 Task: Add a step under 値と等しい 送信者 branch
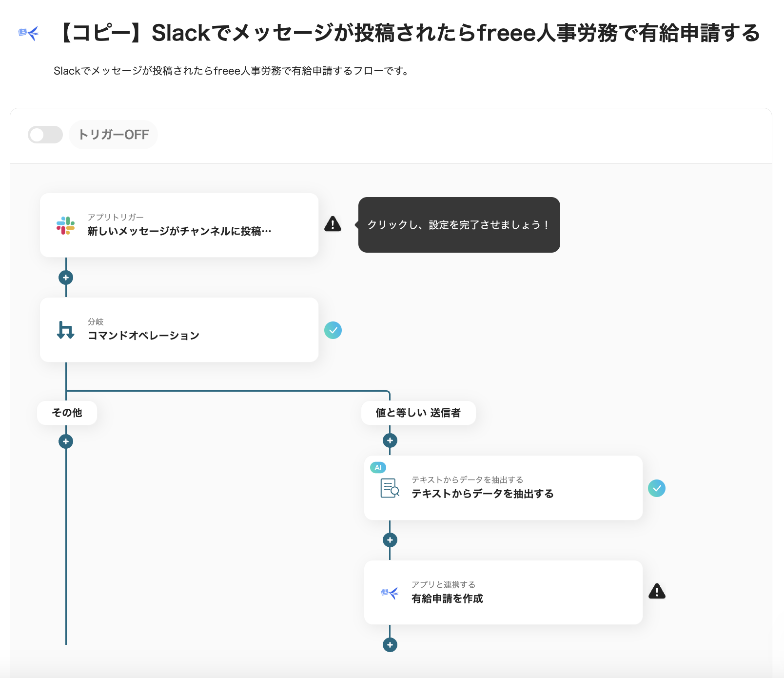click(390, 440)
